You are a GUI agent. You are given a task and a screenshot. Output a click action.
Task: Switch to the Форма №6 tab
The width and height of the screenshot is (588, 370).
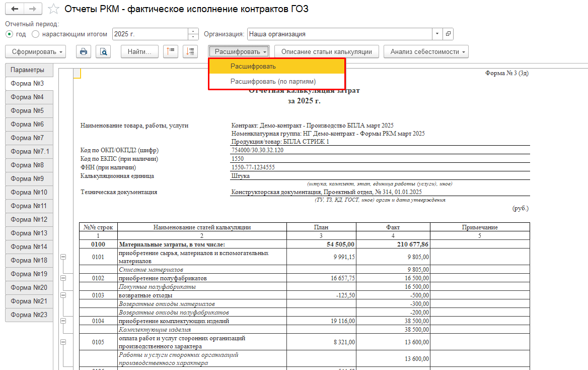click(x=29, y=125)
